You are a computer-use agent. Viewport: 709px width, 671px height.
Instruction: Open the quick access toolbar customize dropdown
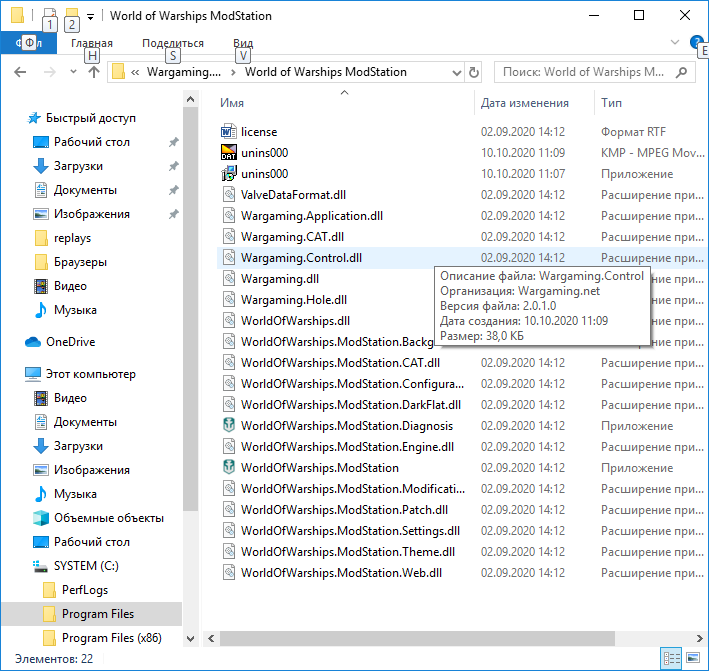pyautogui.click(x=90, y=17)
